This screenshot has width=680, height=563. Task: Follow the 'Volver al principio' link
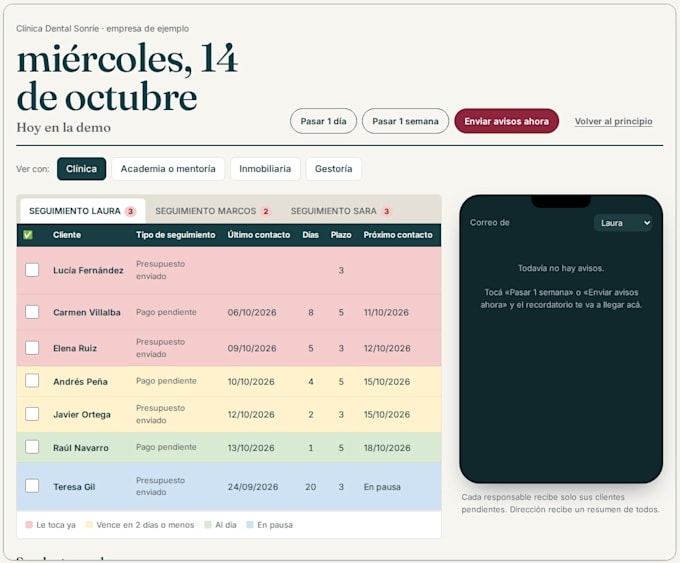pyautogui.click(x=614, y=121)
